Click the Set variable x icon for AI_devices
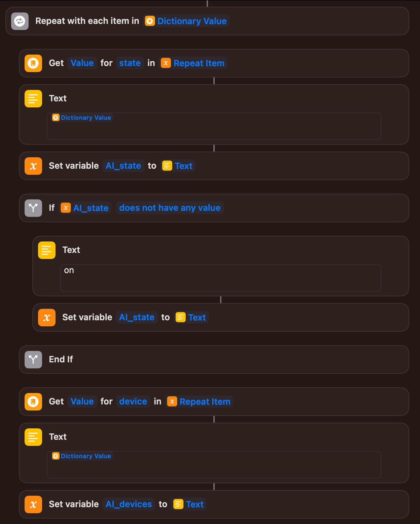 pyautogui.click(x=33, y=504)
